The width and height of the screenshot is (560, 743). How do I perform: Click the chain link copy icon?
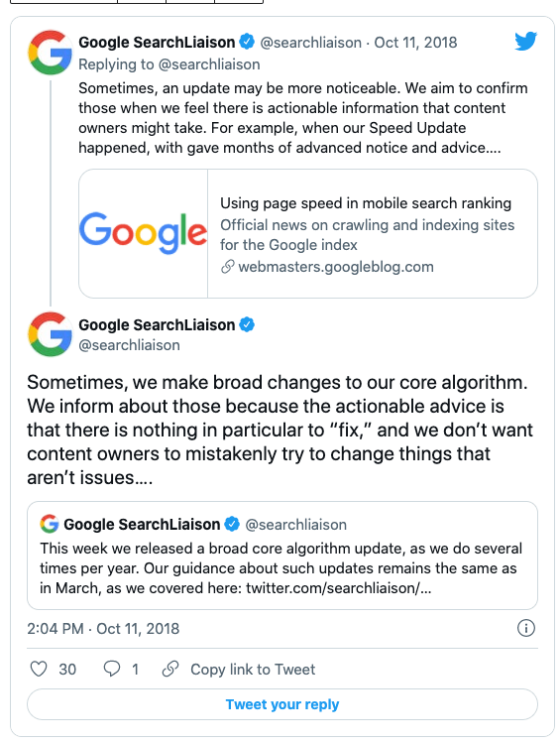pyautogui.click(x=170, y=669)
